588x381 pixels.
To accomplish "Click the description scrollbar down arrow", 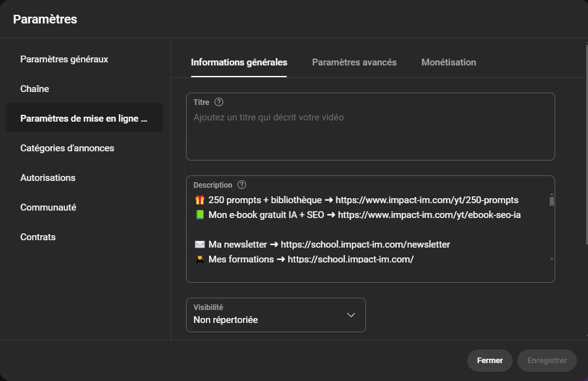I will coord(552,259).
